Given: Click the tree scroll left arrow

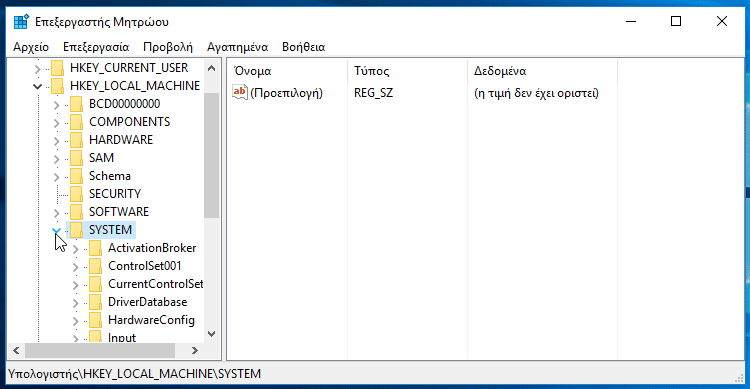Looking at the screenshot, I should [x=16, y=350].
